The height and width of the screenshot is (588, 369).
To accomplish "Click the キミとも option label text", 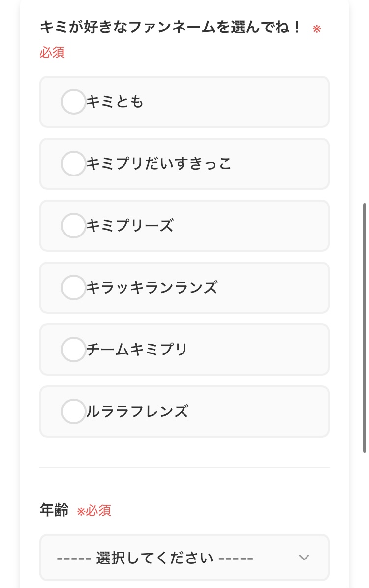I will (x=115, y=102).
